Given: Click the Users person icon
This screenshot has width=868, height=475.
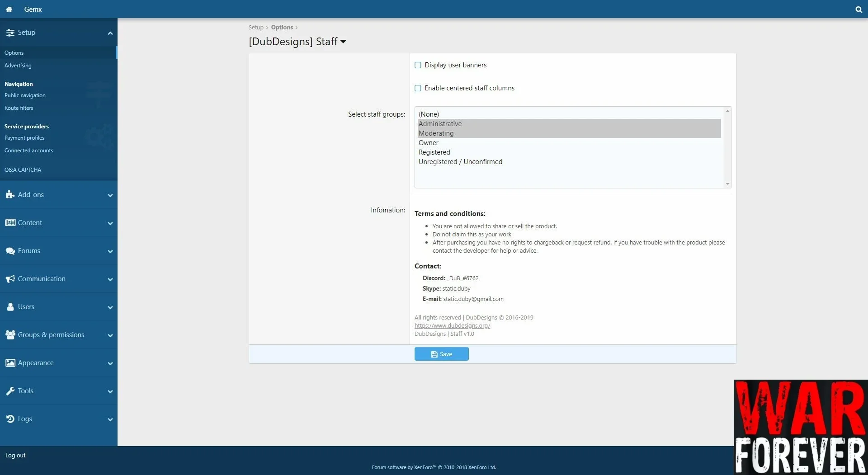Looking at the screenshot, I should 10,307.
